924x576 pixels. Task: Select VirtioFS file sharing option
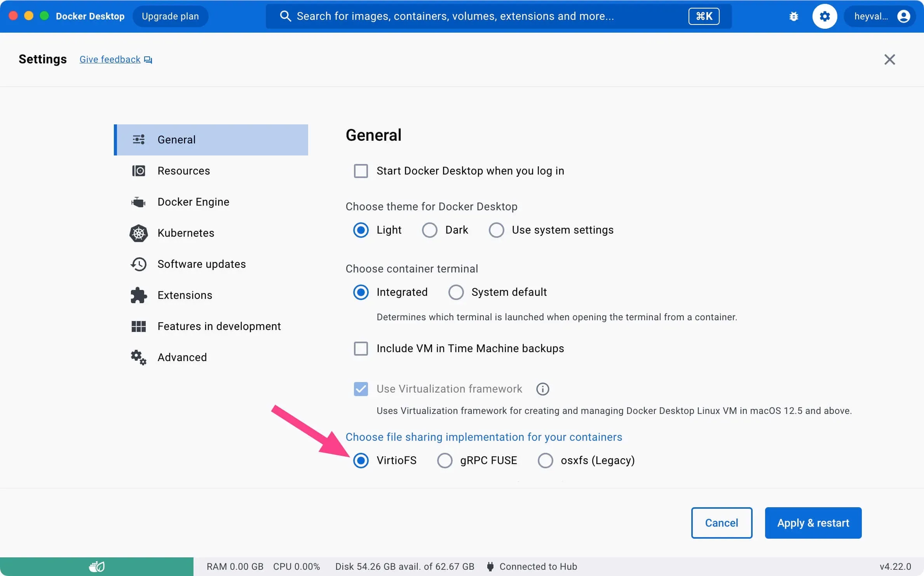tap(361, 461)
